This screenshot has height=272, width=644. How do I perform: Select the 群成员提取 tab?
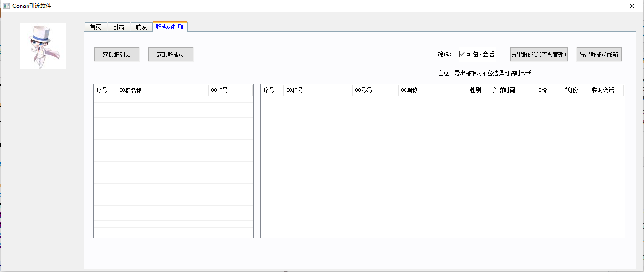pos(170,27)
